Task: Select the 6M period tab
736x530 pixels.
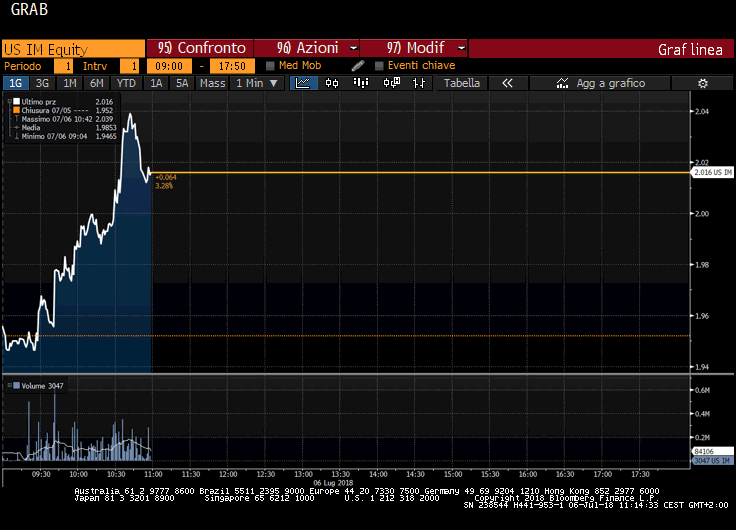Action: [97, 83]
